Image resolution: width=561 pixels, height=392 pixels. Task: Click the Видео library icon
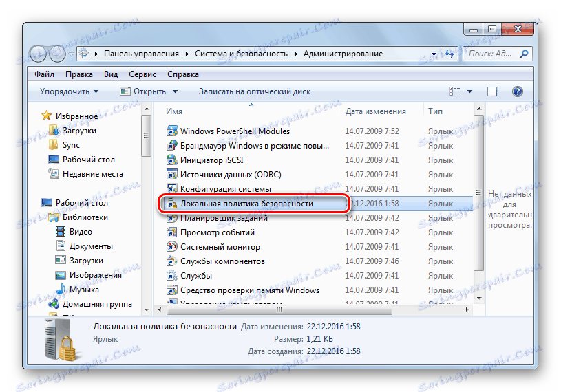pos(61,232)
